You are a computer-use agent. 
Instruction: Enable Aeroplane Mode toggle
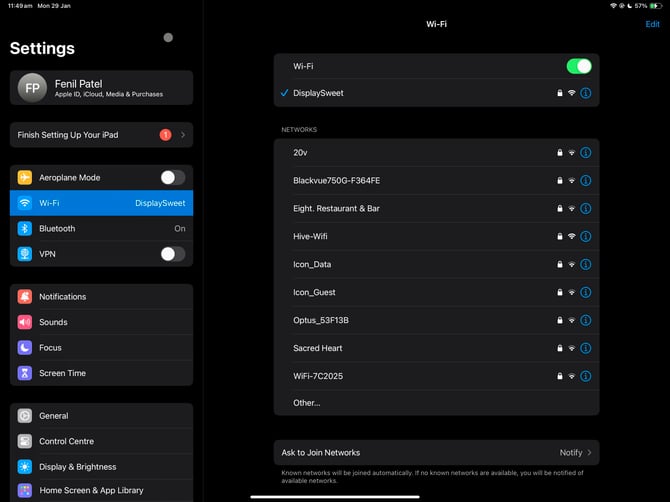coord(172,178)
